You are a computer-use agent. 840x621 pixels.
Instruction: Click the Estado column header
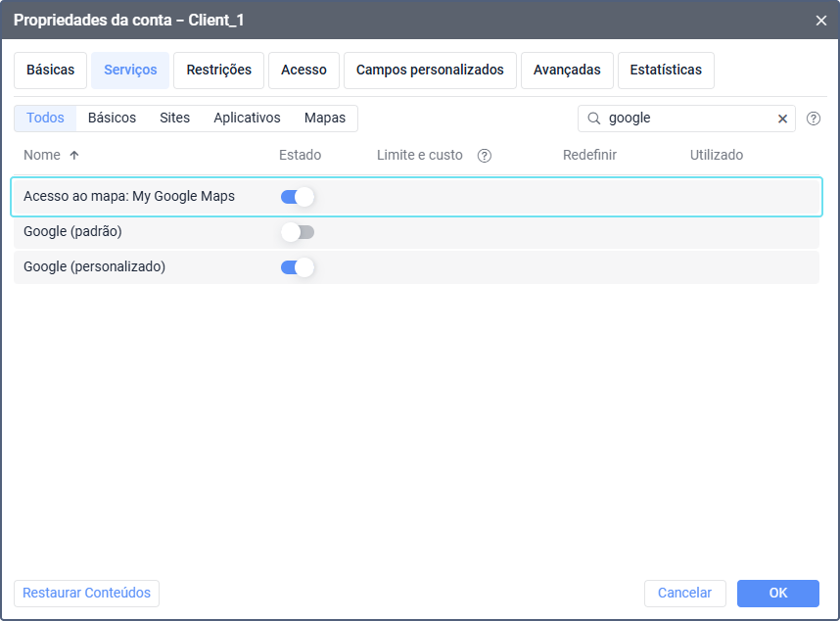pyautogui.click(x=300, y=156)
